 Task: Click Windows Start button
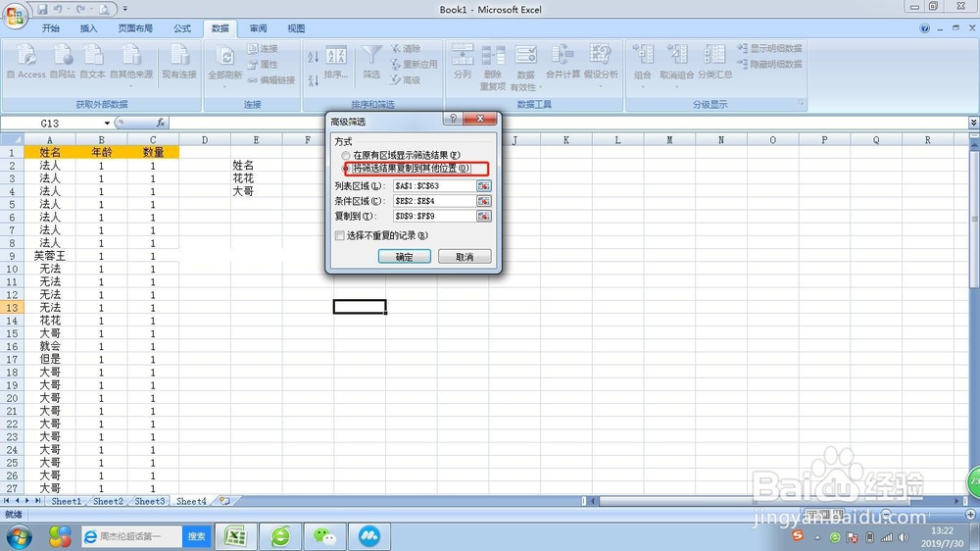[19, 536]
